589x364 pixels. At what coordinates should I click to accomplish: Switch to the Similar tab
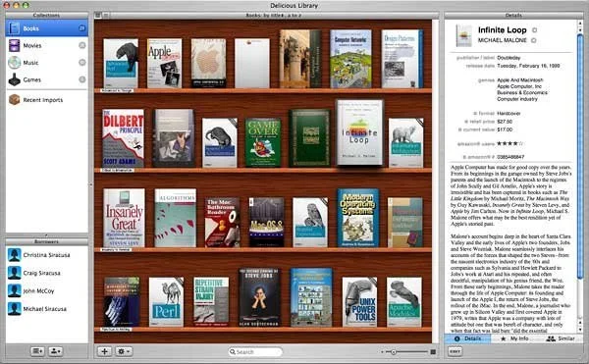tap(561, 338)
